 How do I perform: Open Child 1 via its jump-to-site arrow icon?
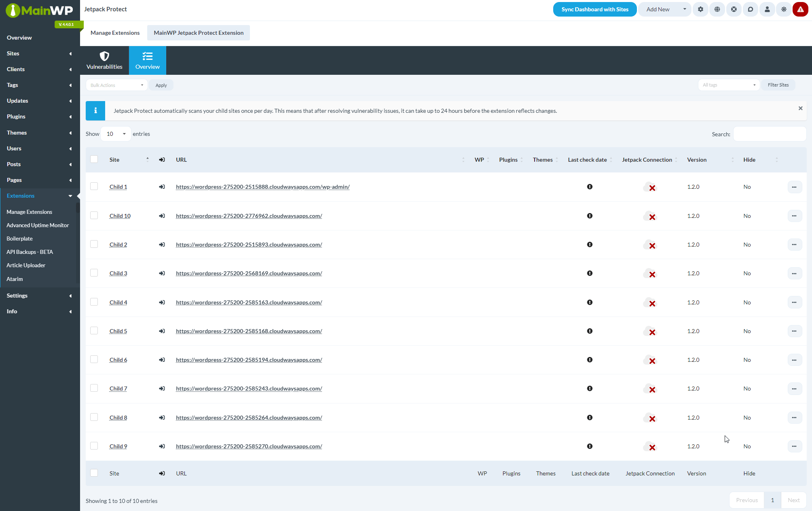[x=162, y=187]
